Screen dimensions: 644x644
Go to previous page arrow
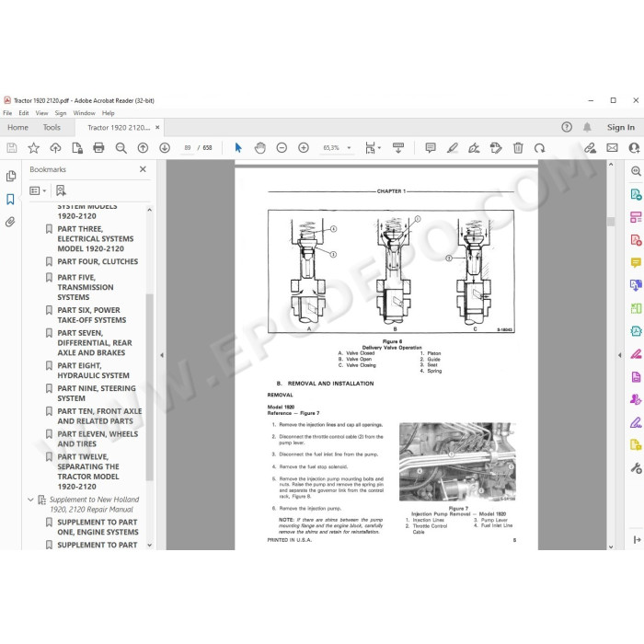tap(143, 148)
